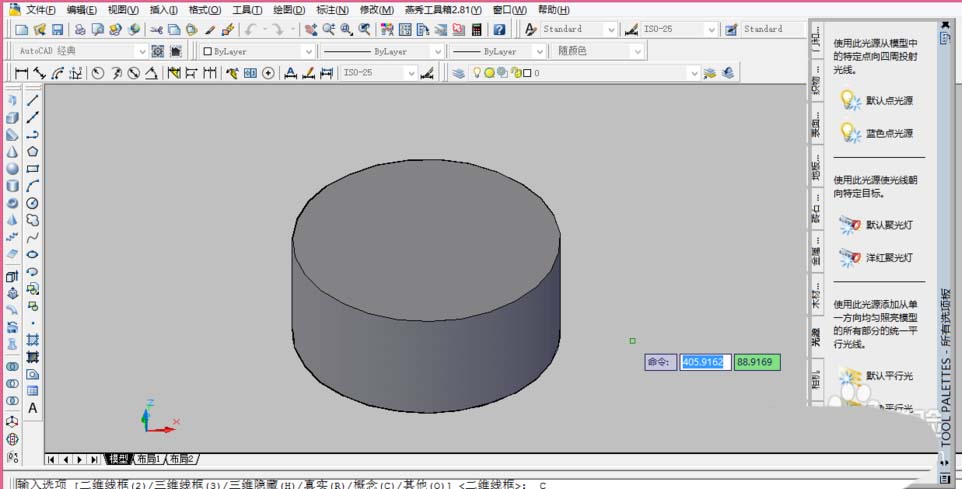The width and height of the screenshot is (962, 489).
Task: Select the Hatch tool
Action: [x=33, y=340]
